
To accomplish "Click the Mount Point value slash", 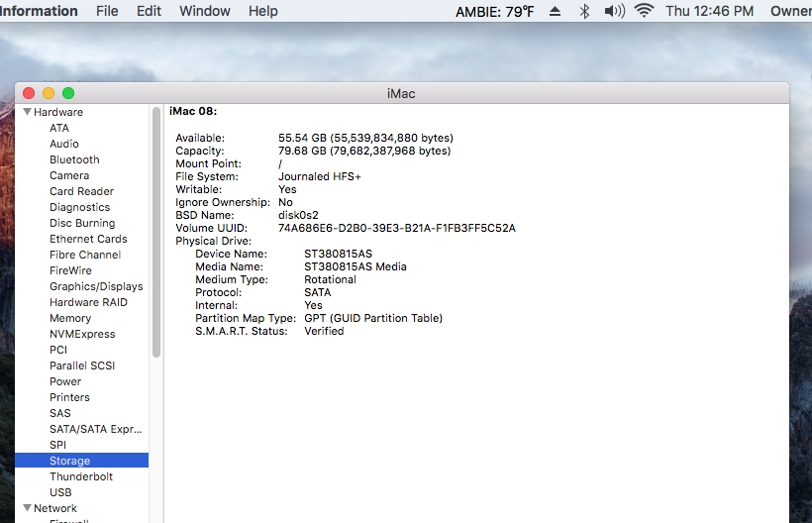I will (280, 163).
